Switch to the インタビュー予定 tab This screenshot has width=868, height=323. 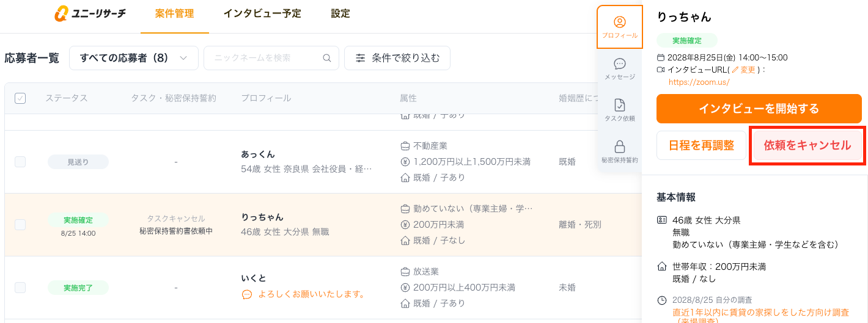pos(262,14)
